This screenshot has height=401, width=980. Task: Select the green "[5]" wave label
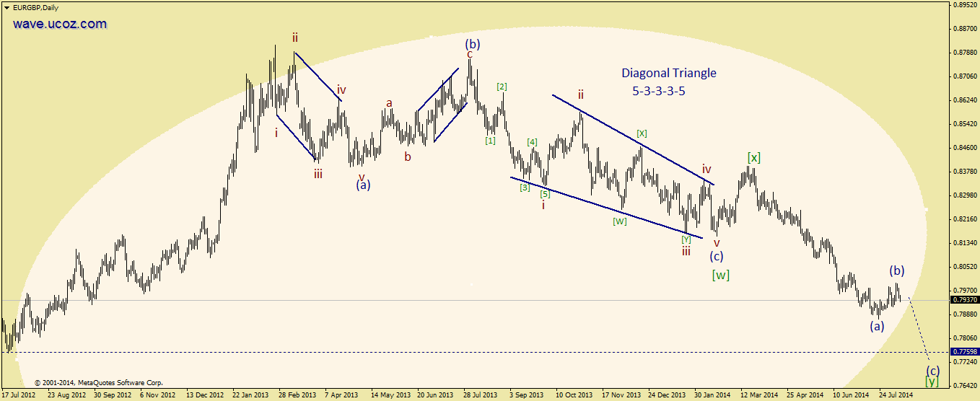pos(545,193)
